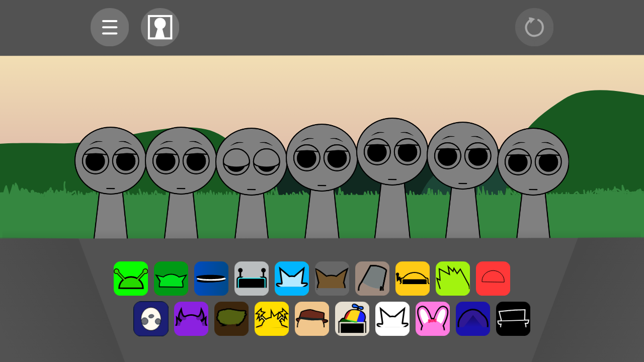Select the yellow hard hat icon
This screenshot has width=644, height=362.
point(413,279)
